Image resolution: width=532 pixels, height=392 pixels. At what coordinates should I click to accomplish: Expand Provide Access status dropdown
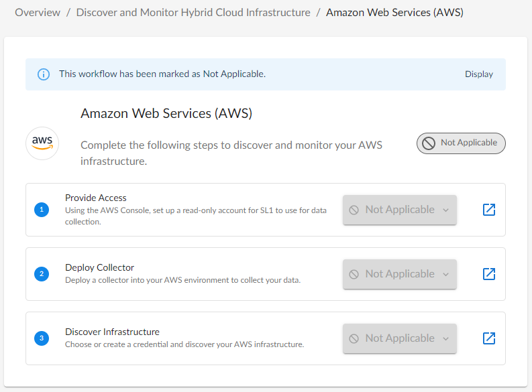[399, 210]
